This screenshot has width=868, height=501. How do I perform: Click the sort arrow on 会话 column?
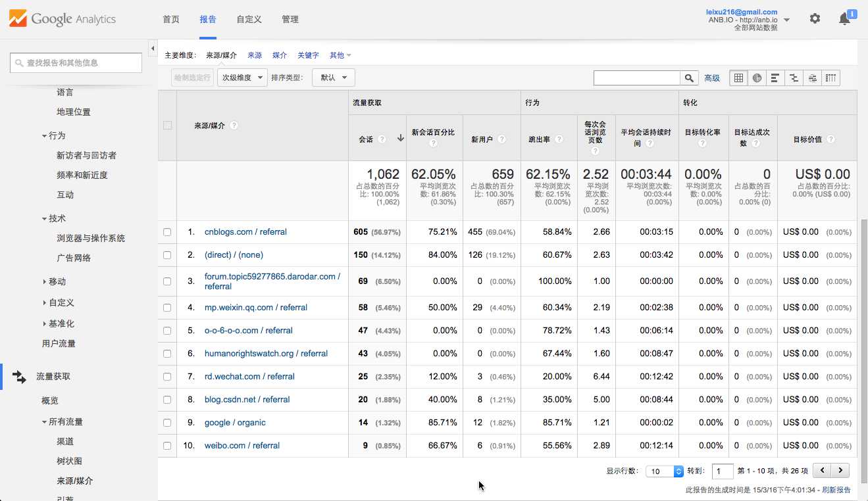click(x=400, y=139)
